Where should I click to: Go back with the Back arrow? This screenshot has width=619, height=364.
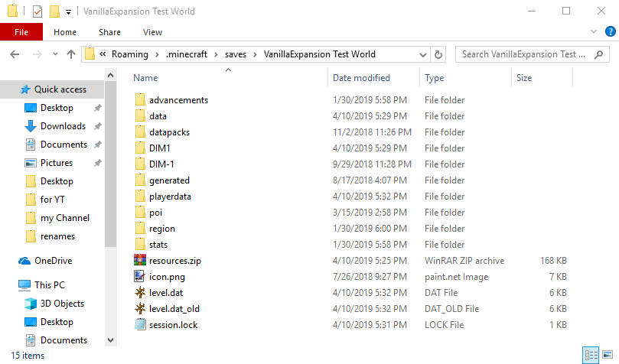15,54
